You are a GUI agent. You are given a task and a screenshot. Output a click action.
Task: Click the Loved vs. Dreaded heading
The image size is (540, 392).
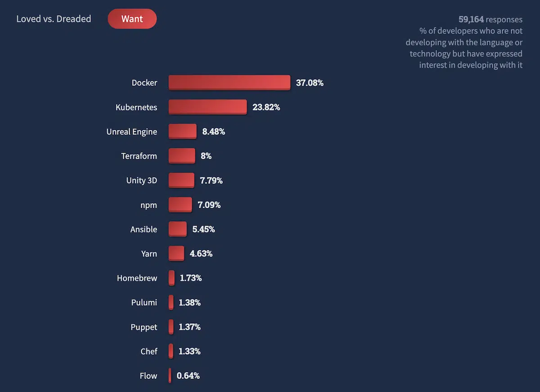click(54, 19)
